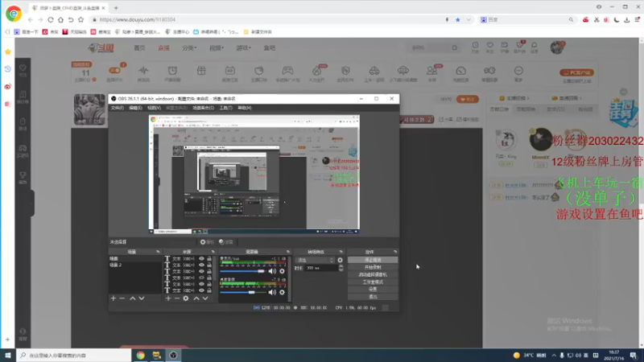Expand Douyu 游戏 navigation dropdown
The image size is (644, 362).
coord(244,48)
